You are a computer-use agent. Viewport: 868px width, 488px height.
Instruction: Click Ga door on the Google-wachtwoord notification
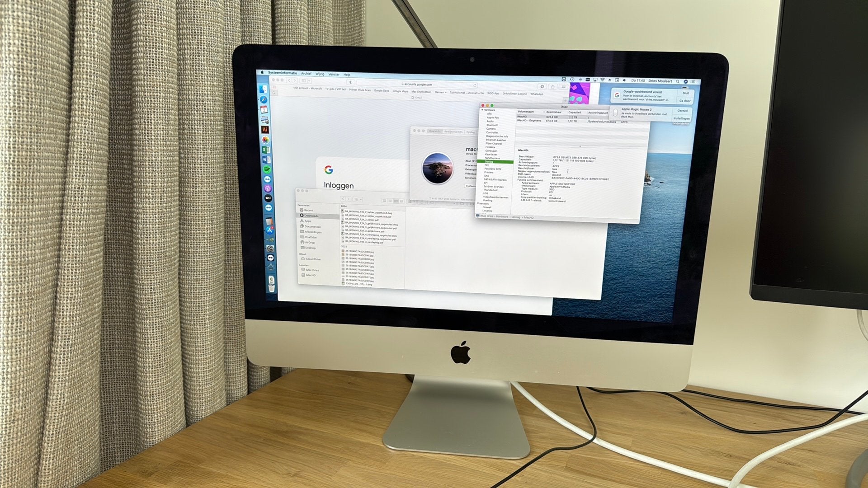point(685,101)
